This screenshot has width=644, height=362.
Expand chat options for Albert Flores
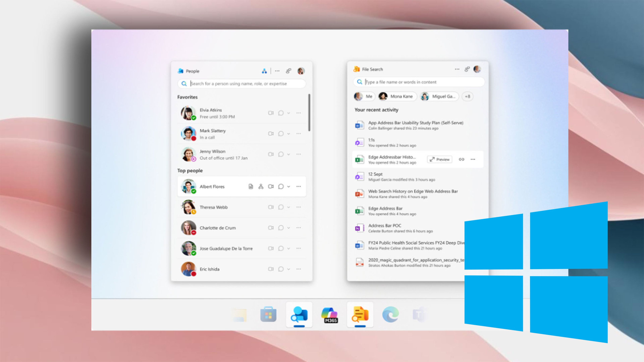pos(288,187)
